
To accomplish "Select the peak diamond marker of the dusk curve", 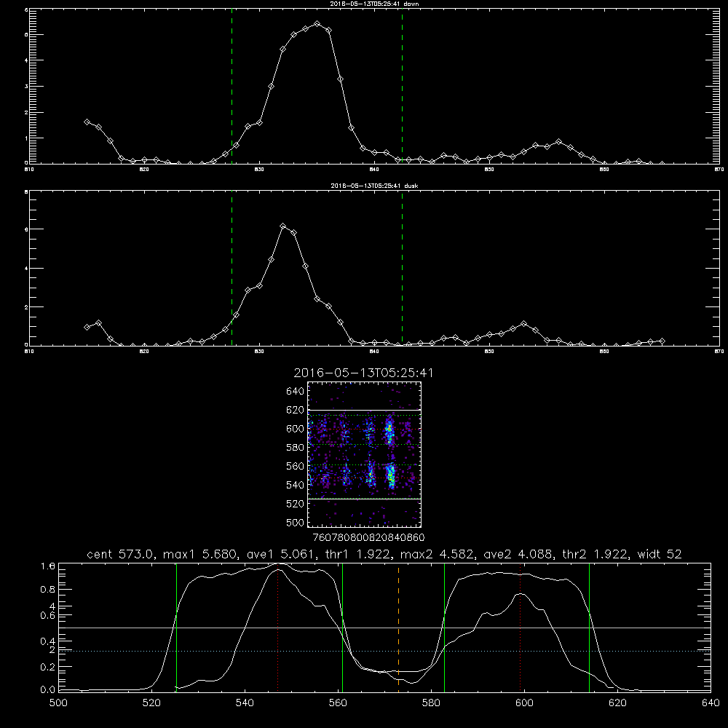I will point(282,226).
